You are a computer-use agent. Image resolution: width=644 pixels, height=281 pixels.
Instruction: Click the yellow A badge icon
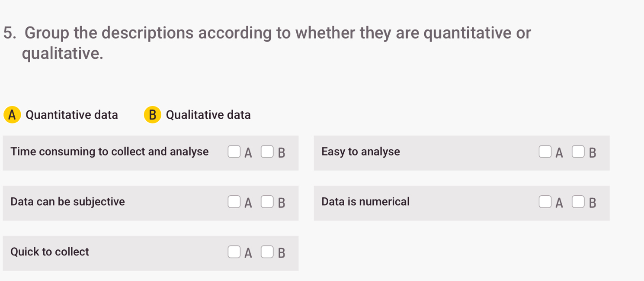click(12, 115)
